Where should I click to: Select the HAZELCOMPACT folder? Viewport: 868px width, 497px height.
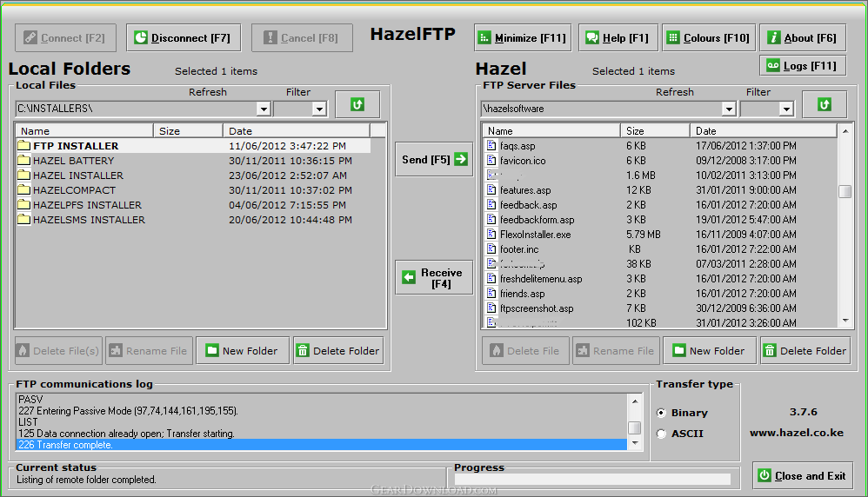pos(193,190)
